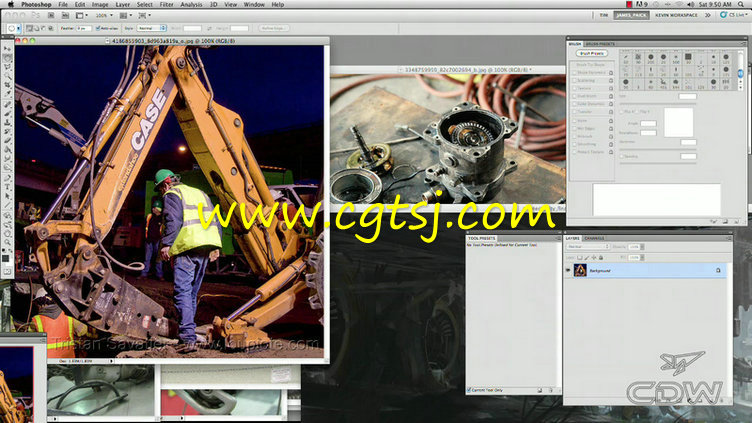Click the brush Spacing slider
Screen dimensions: 752x423
click(x=658, y=164)
